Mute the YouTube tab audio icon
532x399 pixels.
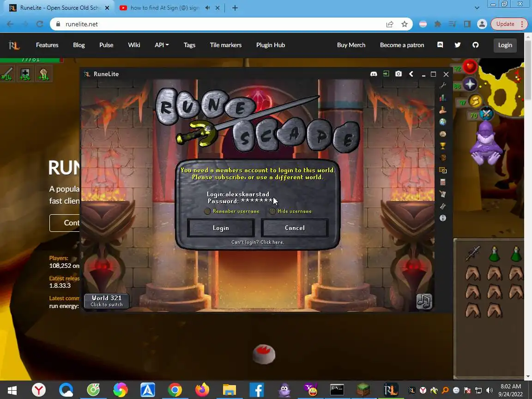tap(207, 8)
